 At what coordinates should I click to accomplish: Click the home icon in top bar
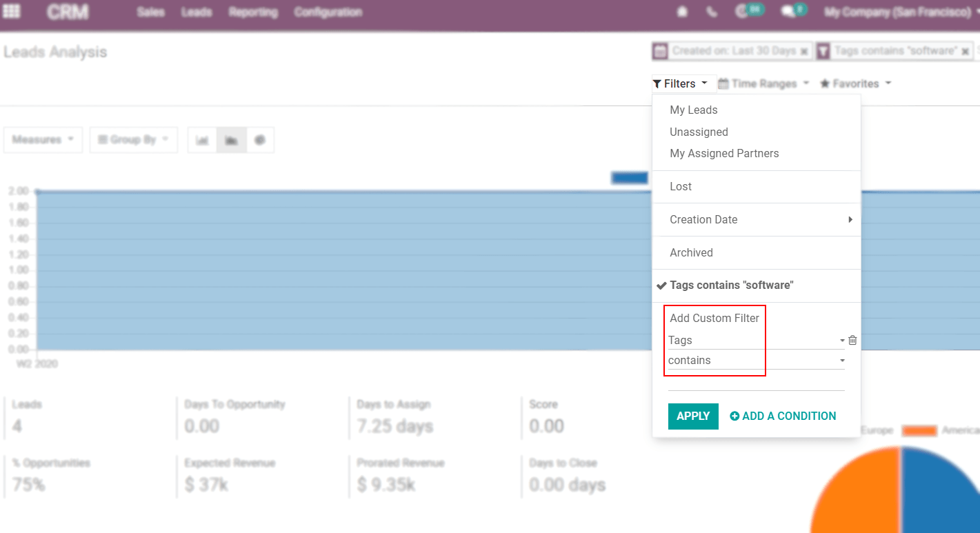click(x=683, y=12)
